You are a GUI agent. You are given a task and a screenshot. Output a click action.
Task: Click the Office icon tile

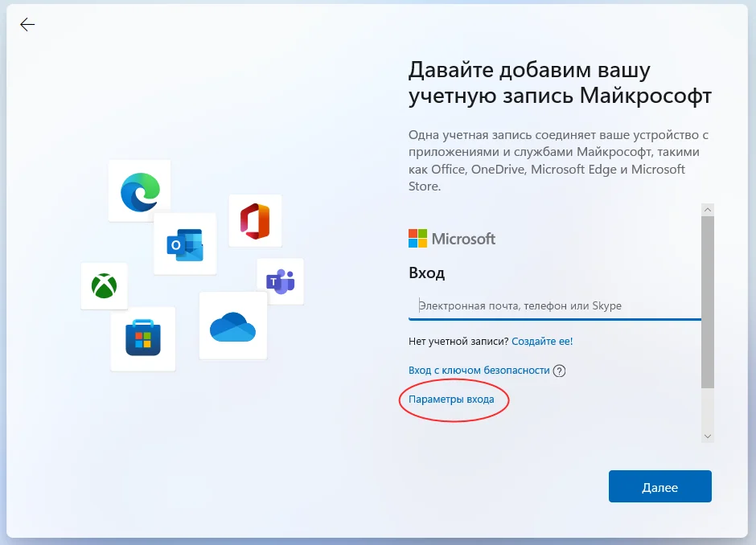pyautogui.click(x=255, y=221)
